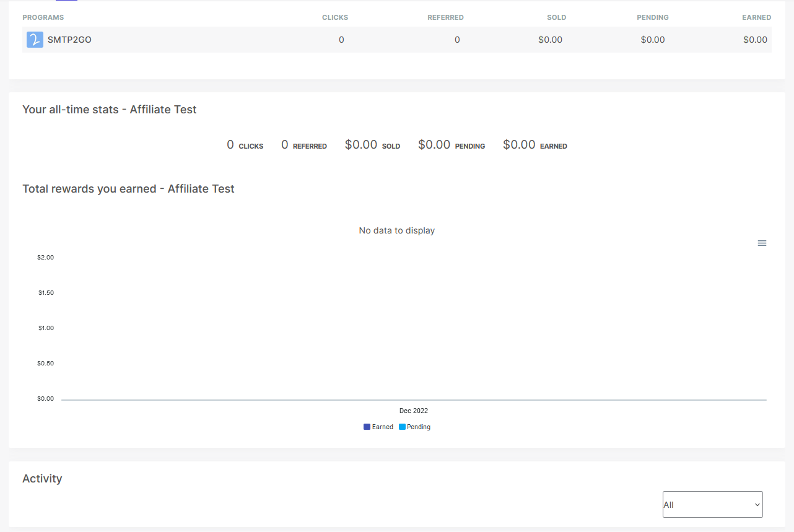Toggle the Earned legend series
794x532 pixels.
tap(378, 427)
